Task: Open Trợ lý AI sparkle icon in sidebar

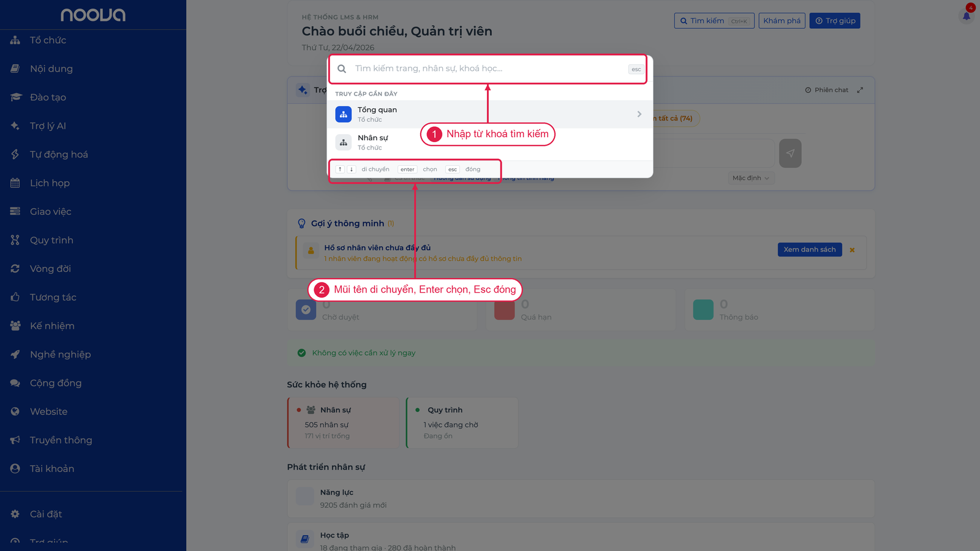Action: coord(15,126)
